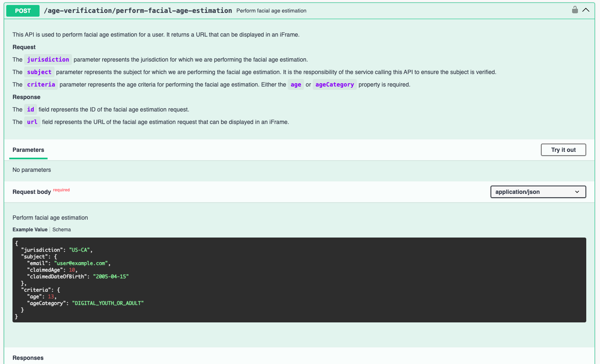Select the Parameters tab header
Viewport: 600px width, 364px height.
28,150
